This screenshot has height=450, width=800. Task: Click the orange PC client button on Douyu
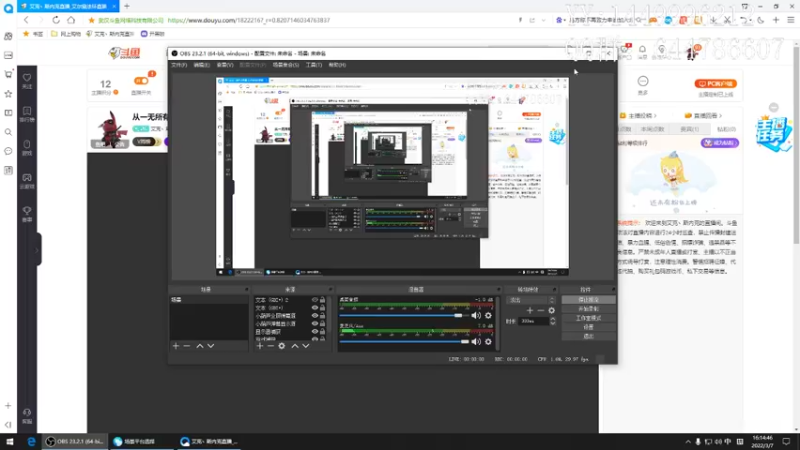(x=715, y=83)
